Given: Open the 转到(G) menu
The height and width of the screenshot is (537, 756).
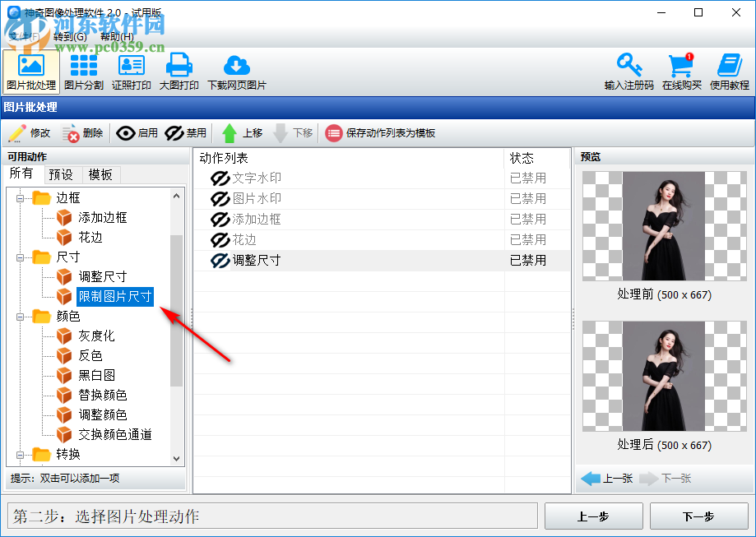Looking at the screenshot, I should (71, 37).
